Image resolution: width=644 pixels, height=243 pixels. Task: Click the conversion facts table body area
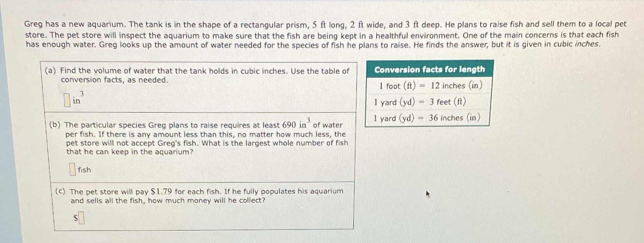click(x=428, y=102)
